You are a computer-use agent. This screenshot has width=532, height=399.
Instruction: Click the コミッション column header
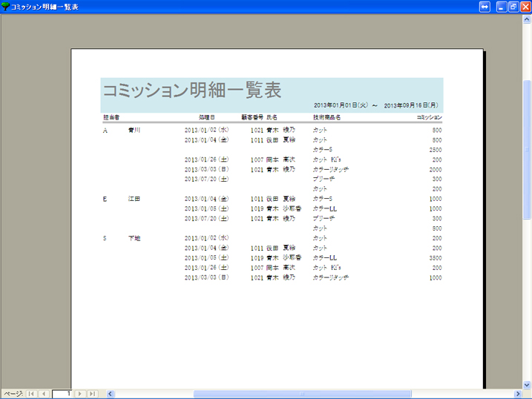[429, 117]
